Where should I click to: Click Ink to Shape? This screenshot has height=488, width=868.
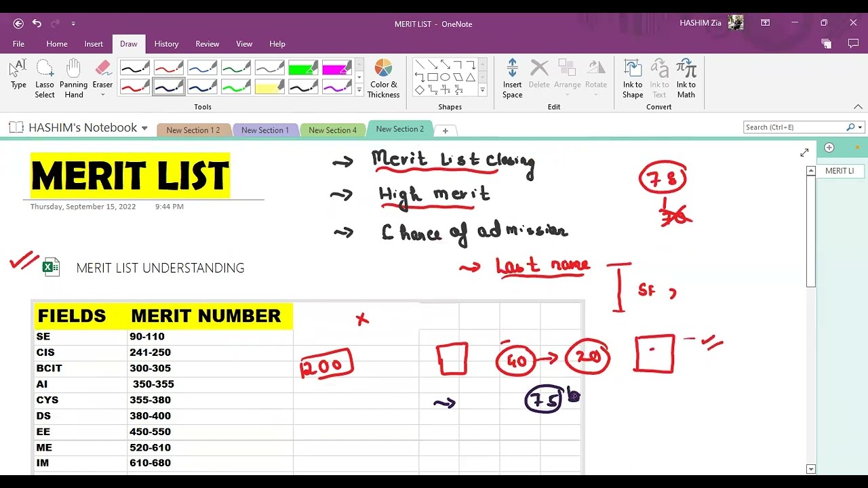coord(633,79)
